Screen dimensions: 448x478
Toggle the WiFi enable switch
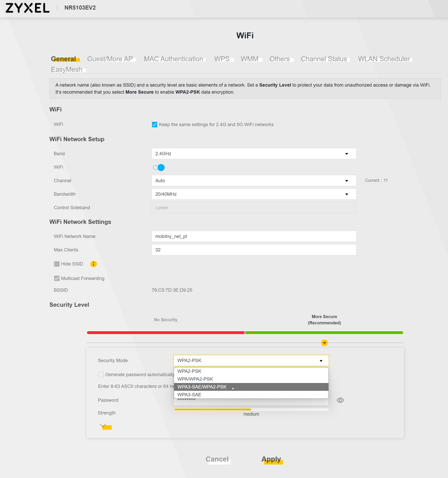click(x=159, y=167)
